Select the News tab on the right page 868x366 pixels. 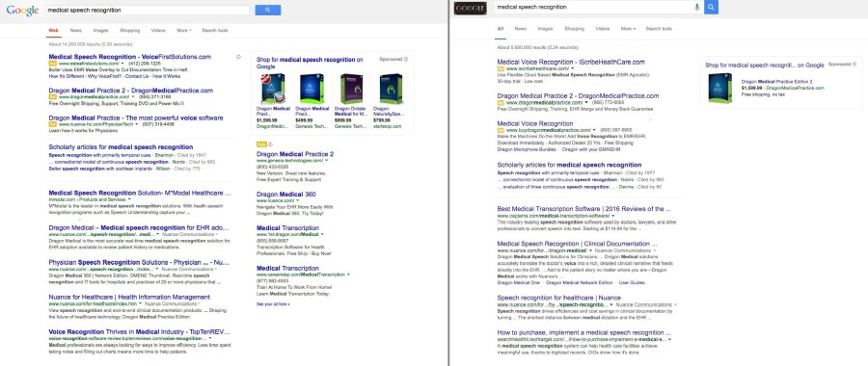click(521, 29)
